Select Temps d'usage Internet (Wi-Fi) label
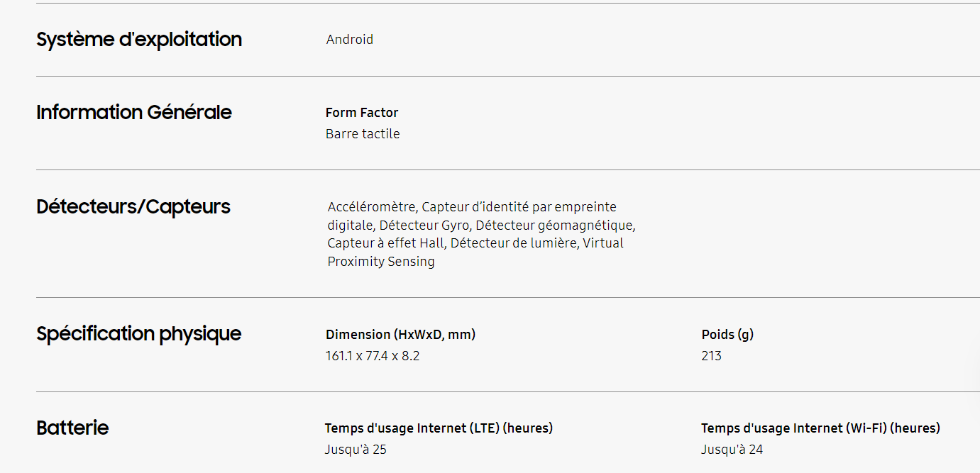 click(x=820, y=428)
